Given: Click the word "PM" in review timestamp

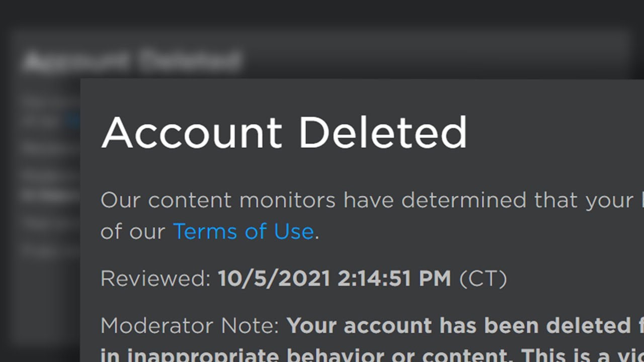Looking at the screenshot, I should pyautogui.click(x=436, y=279).
